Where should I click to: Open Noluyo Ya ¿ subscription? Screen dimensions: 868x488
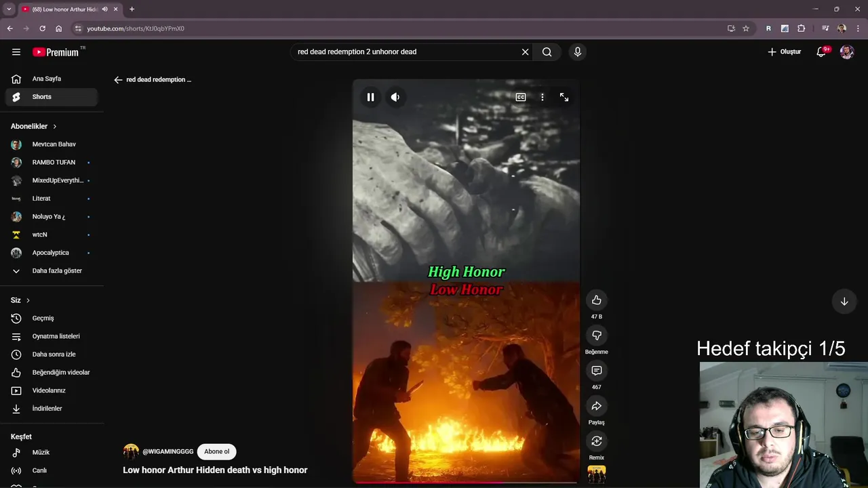point(52,217)
